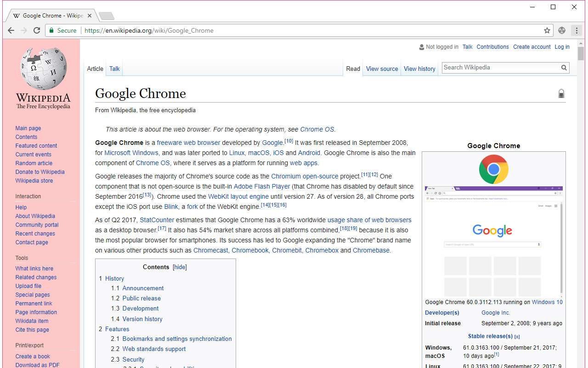Open the Chrome three-dot menu

(576, 30)
